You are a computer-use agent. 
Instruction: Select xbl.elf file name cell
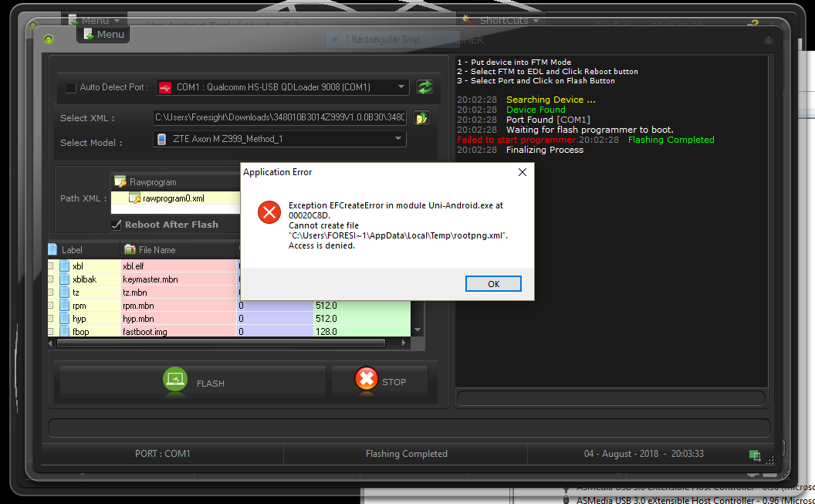point(178,266)
